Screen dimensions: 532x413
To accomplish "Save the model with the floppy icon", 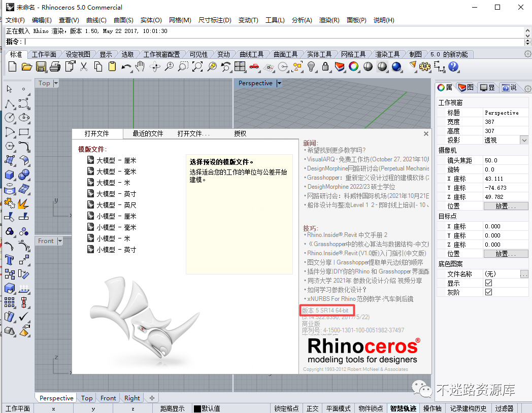I will pyautogui.click(x=41, y=66).
